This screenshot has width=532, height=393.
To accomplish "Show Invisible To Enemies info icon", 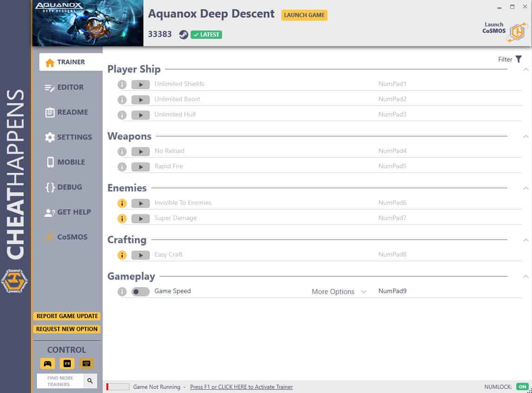I will point(122,203).
